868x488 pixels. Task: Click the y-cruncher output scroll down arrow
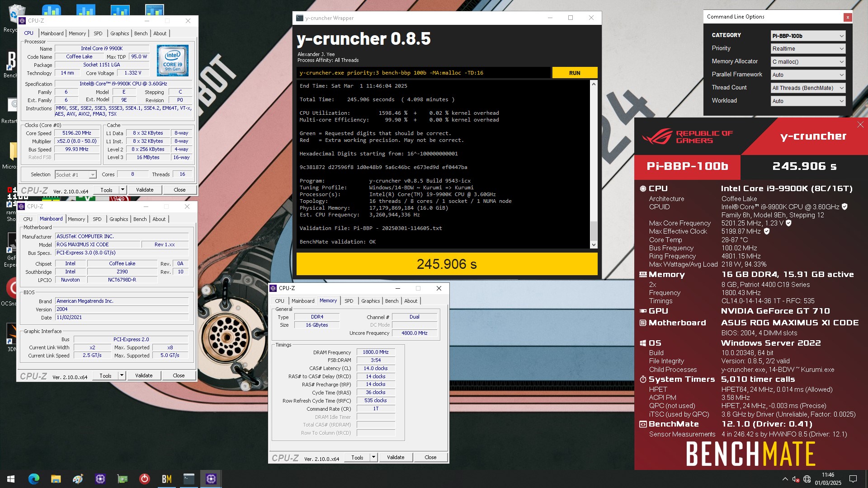tap(594, 245)
